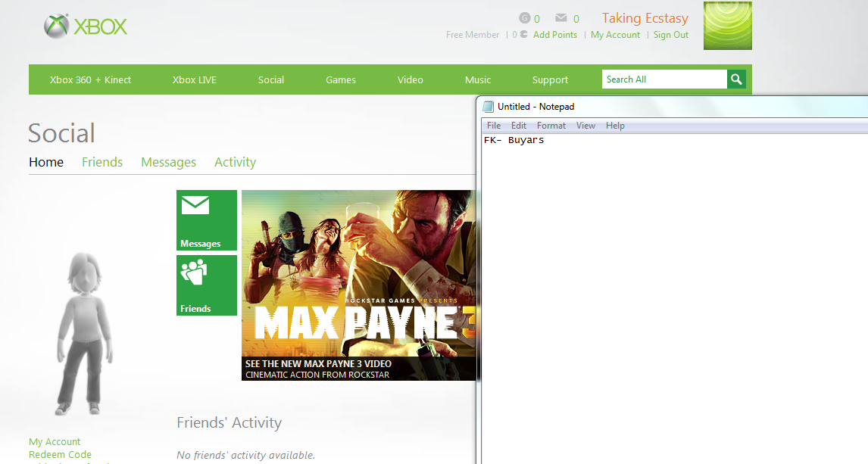
Task: Open Notepad File menu
Action: coord(494,126)
